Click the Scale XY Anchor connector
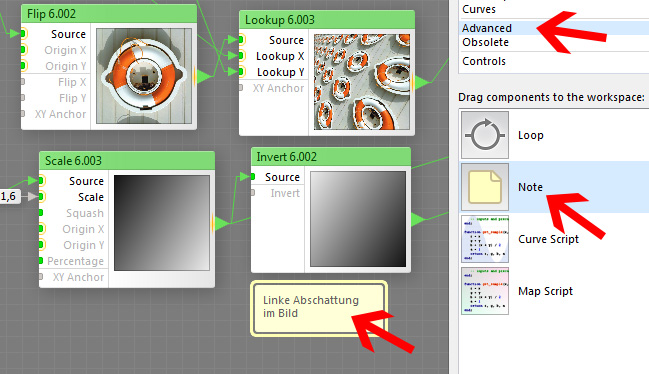Screen dimensions: 649x374 point(41,277)
